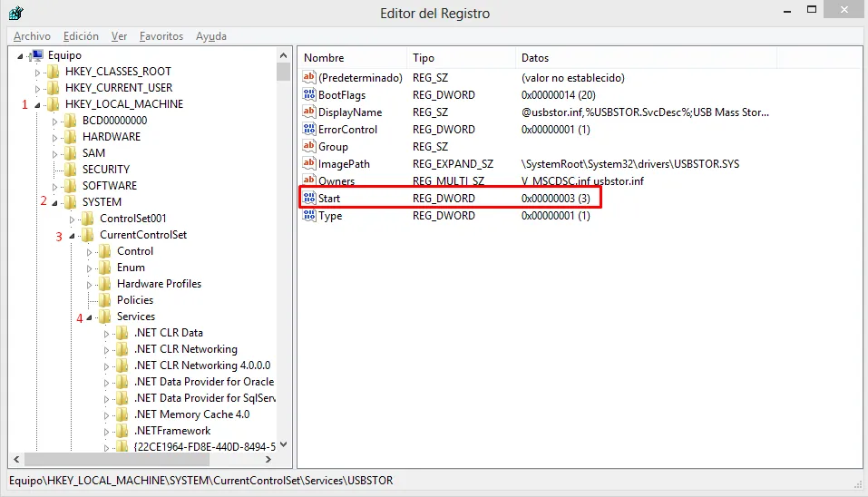Click the string icon of (Predeterminado) value
868x497 pixels.
coord(309,77)
